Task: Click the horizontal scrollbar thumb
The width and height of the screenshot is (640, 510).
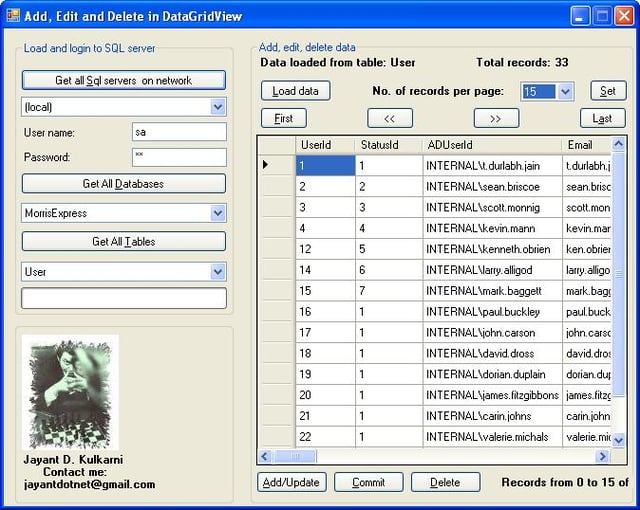Action: [x=295, y=456]
